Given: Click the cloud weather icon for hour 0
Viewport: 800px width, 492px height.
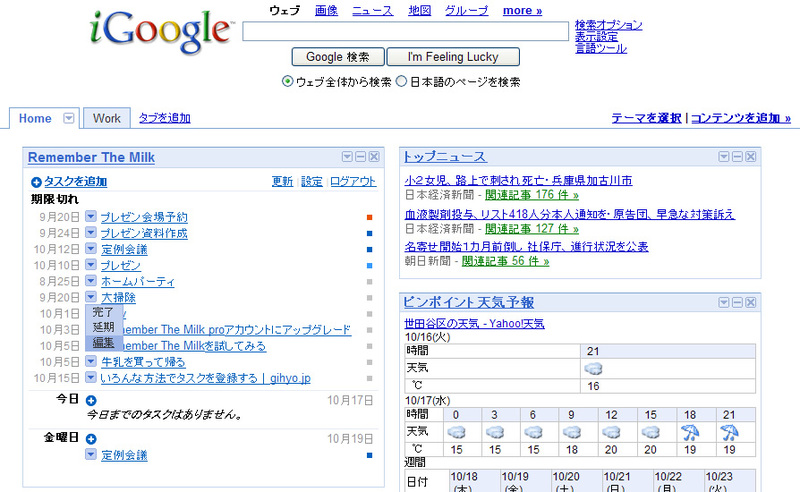Looking at the screenshot, I should pos(456,433).
